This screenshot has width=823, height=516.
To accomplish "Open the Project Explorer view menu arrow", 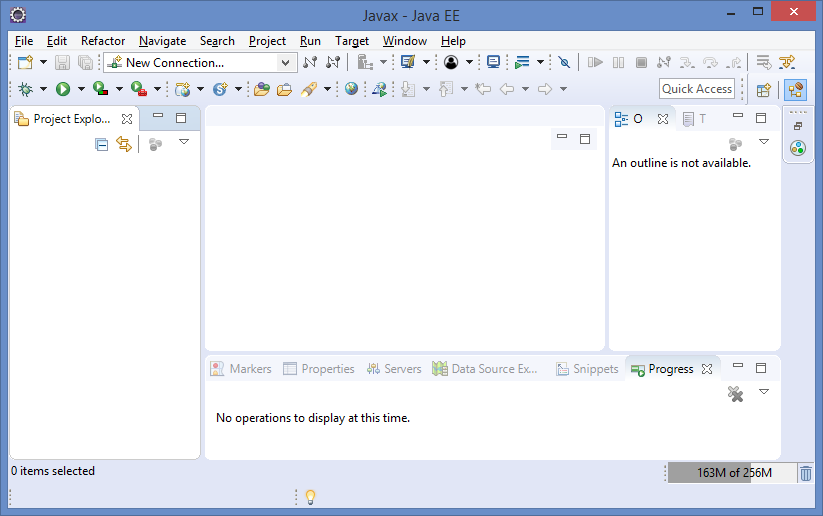I will [x=184, y=142].
